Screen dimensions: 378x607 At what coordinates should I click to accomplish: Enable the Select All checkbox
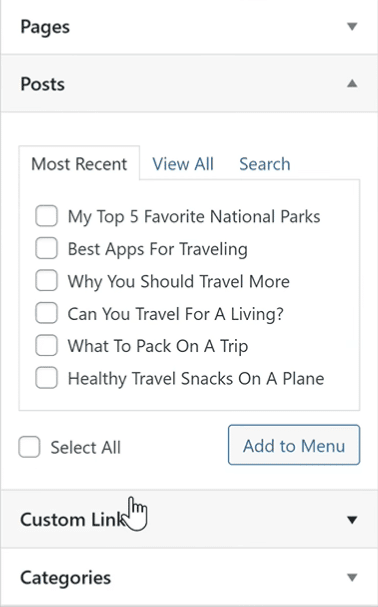tap(29, 447)
